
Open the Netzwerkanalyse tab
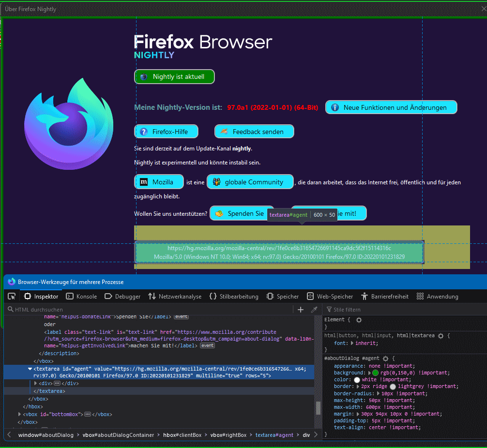[175, 296]
